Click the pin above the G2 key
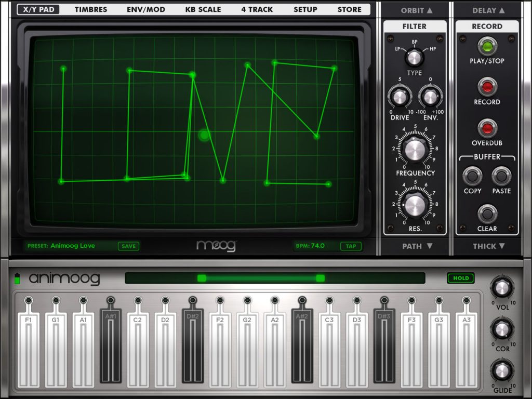532x399 pixels. click(x=247, y=300)
